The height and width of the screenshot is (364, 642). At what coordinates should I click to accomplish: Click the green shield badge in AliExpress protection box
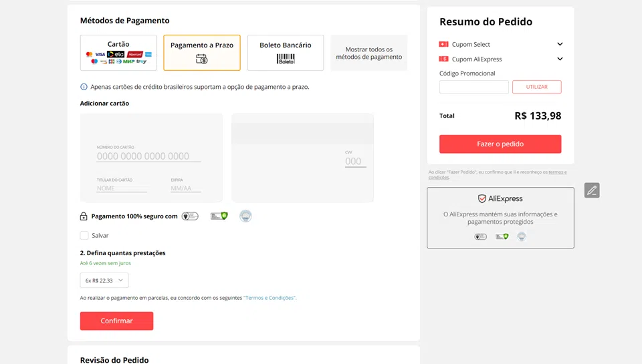(502, 236)
